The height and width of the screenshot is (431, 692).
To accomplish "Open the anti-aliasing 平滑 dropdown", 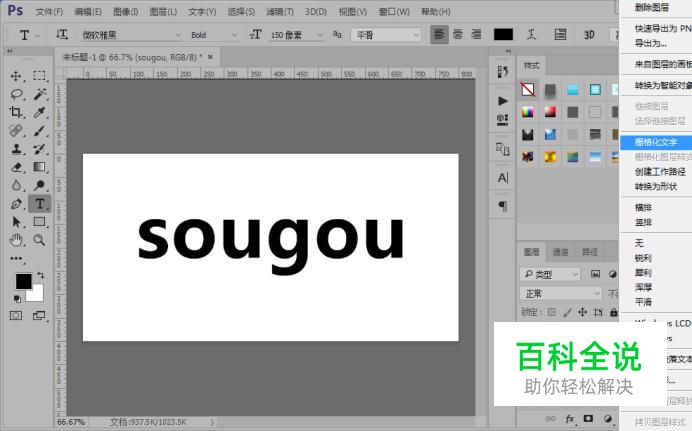I will [386, 34].
